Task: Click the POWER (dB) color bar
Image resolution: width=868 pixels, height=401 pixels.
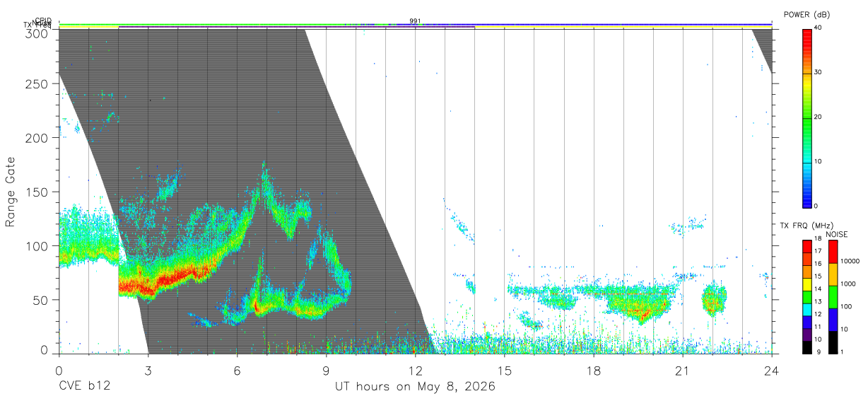Action: click(807, 117)
